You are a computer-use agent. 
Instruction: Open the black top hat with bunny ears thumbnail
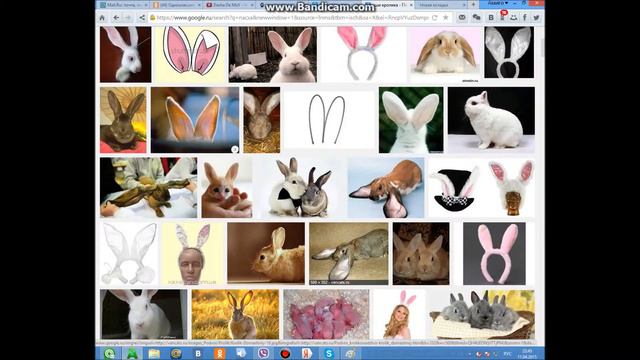456,188
